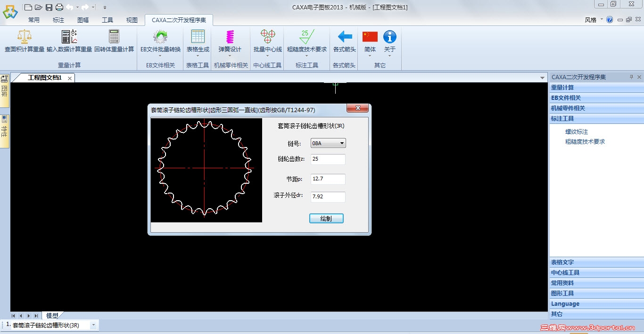Launch 回转体重量计算 tool
644x334 pixels.
click(114, 41)
